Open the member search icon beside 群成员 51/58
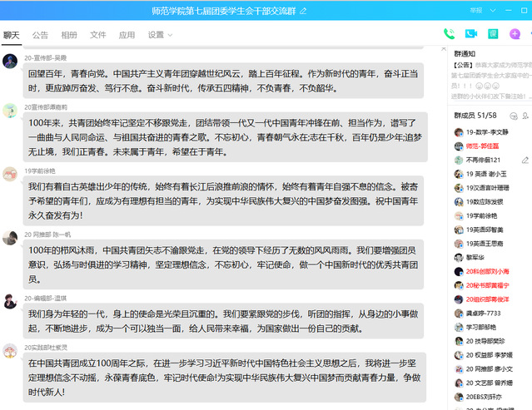This screenshot has width=532, height=410. 514,116
